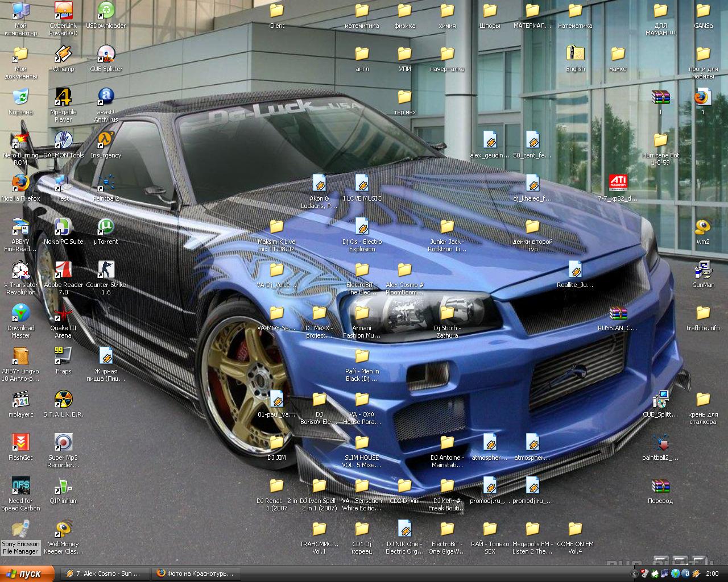Open the µTorrent shortcut
Viewport: 728px width, 582px height.
pyautogui.click(x=106, y=231)
